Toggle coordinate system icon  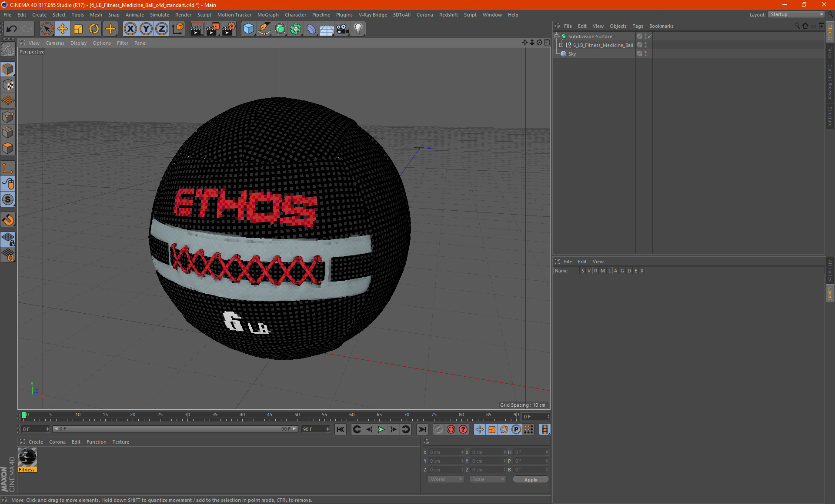coord(177,29)
